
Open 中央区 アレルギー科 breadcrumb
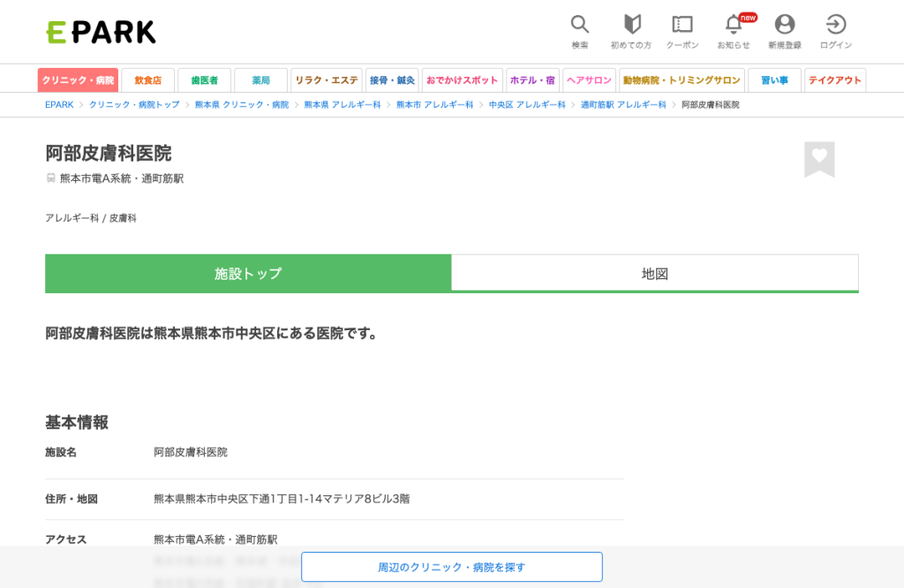pyautogui.click(x=527, y=104)
